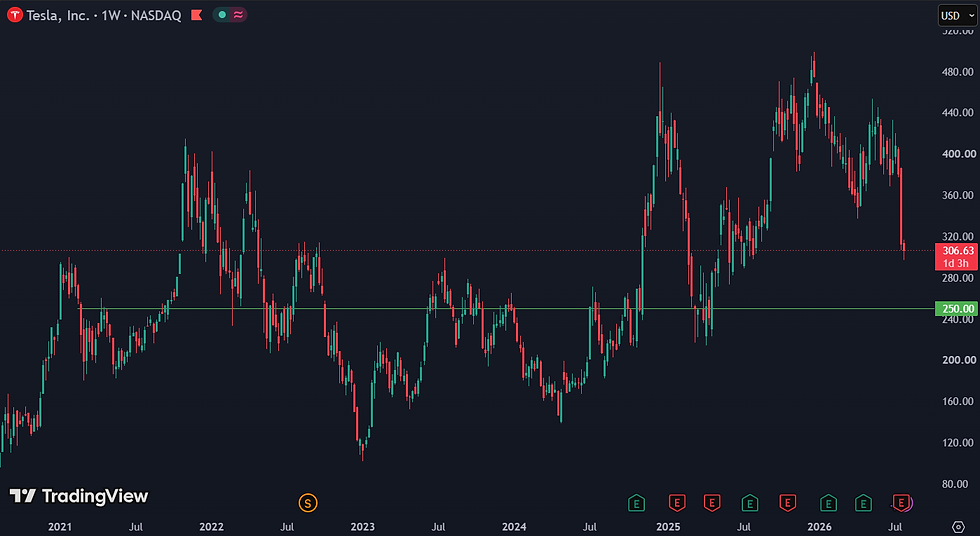Screen dimensions: 980x536
Task: Open the green E earnings marker left of 2025
Action: 636,502
